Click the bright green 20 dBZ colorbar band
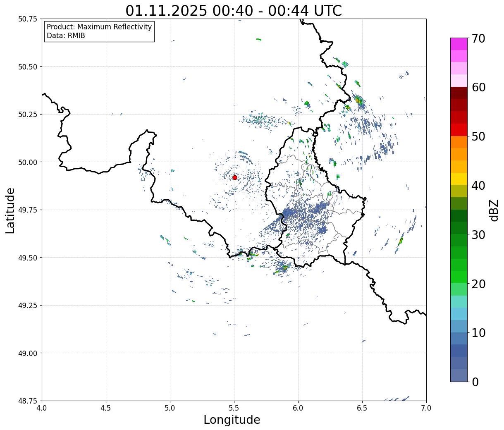Image resolution: width=504 pixels, height=430 pixels. coord(459,277)
